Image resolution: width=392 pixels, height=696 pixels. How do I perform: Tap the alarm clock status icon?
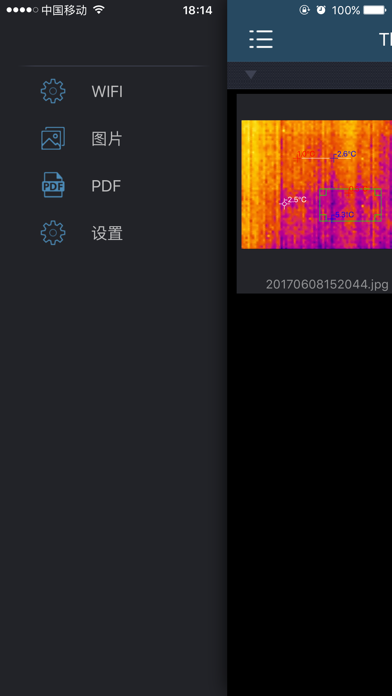click(321, 10)
